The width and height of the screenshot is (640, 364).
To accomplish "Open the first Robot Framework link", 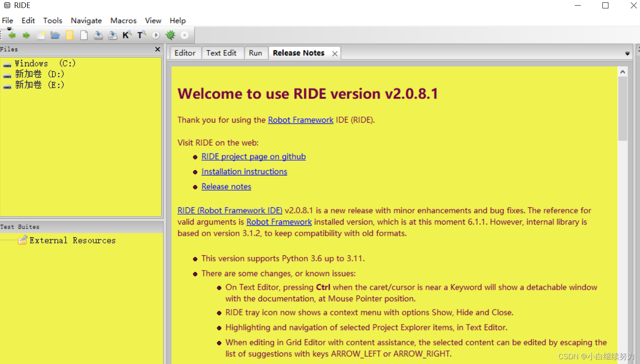I will (x=301, y=120).
